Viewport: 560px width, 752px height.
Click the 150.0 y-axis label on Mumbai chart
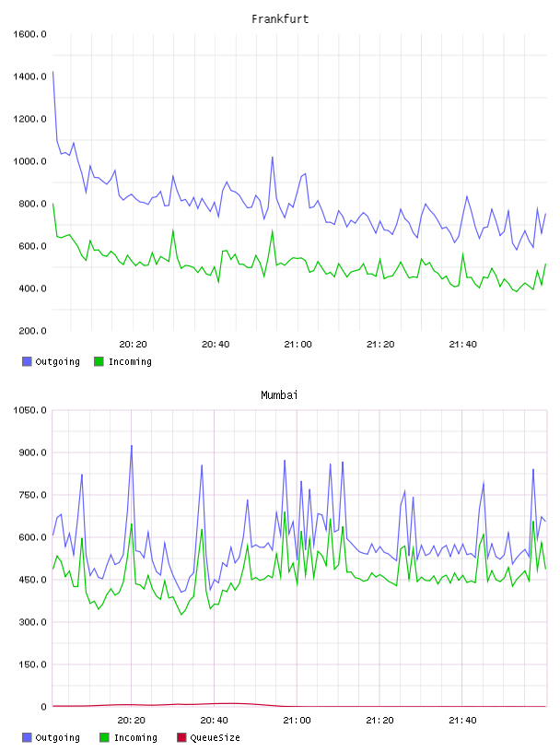click(32, 664)
